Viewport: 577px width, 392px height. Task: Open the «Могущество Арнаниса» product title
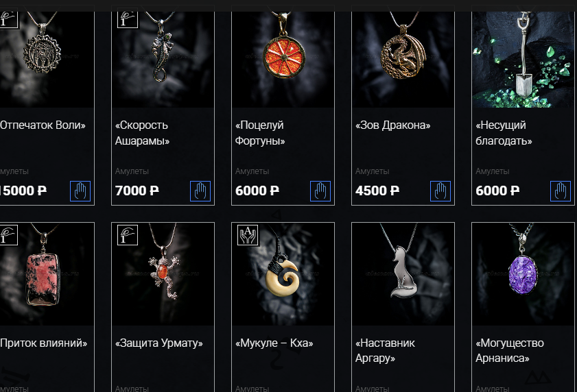click(x=510, y=350)
